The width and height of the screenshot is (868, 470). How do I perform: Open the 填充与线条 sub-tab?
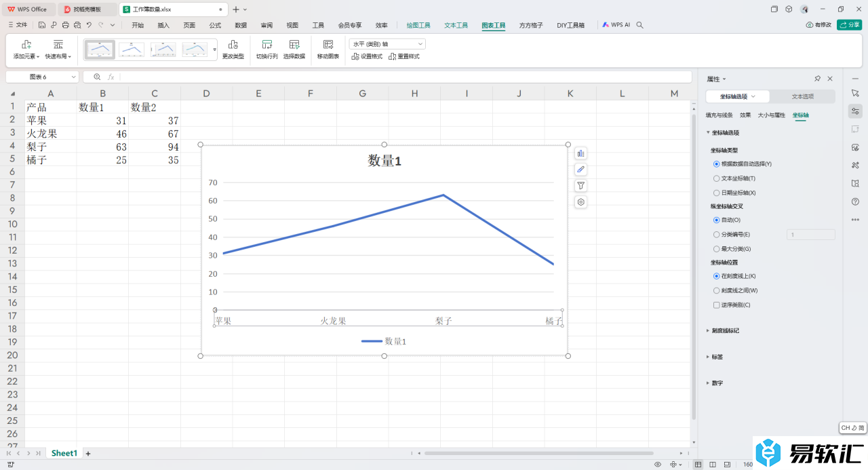click(x=719, y=115)
